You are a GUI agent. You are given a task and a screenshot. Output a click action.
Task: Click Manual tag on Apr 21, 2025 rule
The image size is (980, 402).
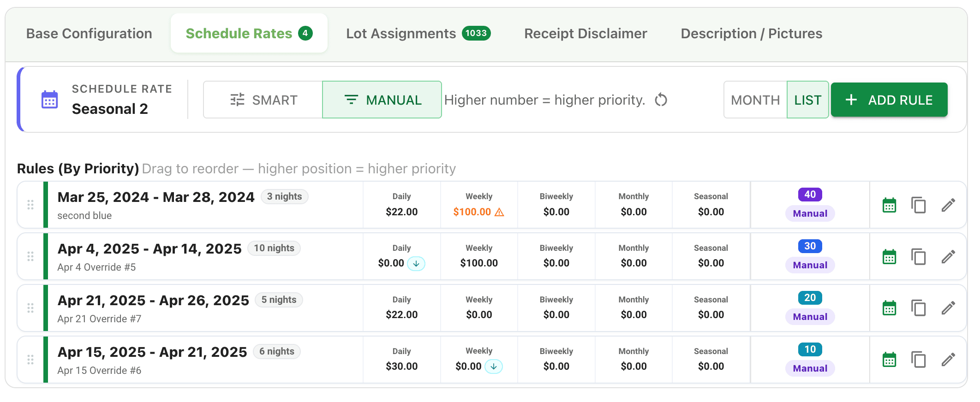click(x=810, y=317)
